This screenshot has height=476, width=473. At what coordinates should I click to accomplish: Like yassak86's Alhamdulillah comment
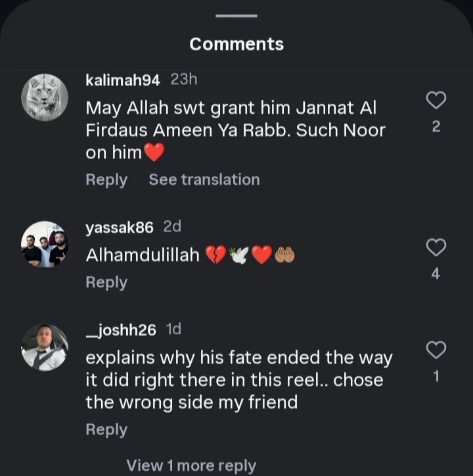(436, 247)
